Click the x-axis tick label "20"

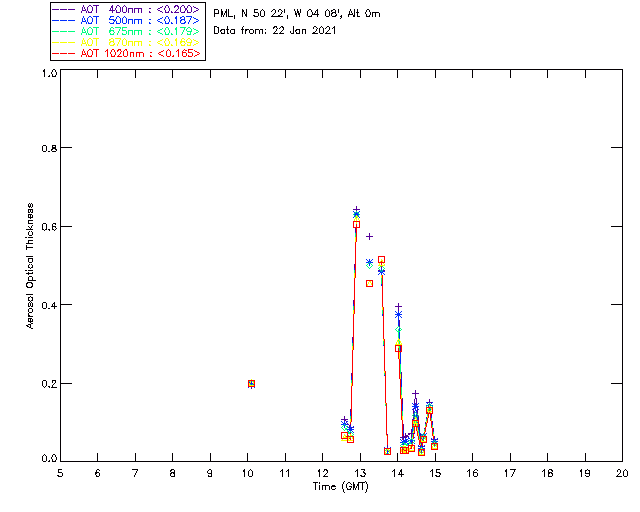tap(622, 473)
